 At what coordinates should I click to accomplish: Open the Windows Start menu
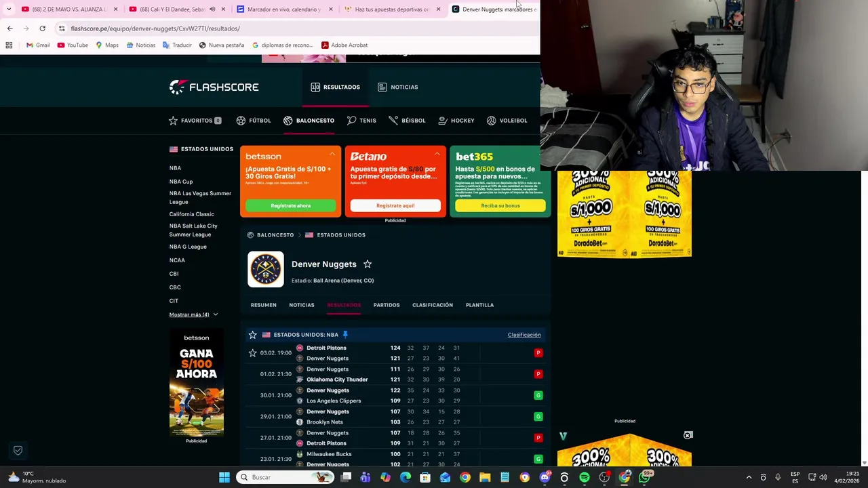click(x=224, y=477)
